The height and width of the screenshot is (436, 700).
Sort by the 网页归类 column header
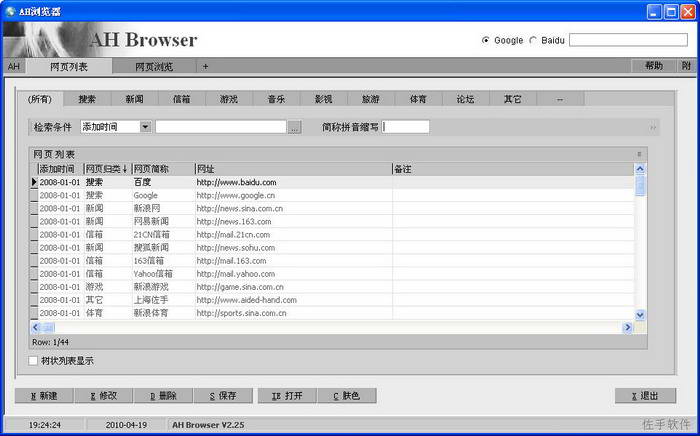[x=108, y=169]
